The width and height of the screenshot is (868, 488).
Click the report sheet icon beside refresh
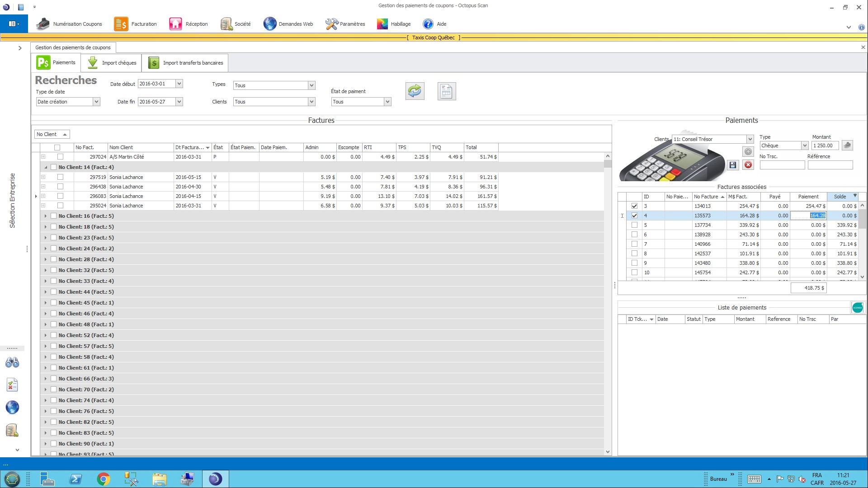(x=447, y=91)
